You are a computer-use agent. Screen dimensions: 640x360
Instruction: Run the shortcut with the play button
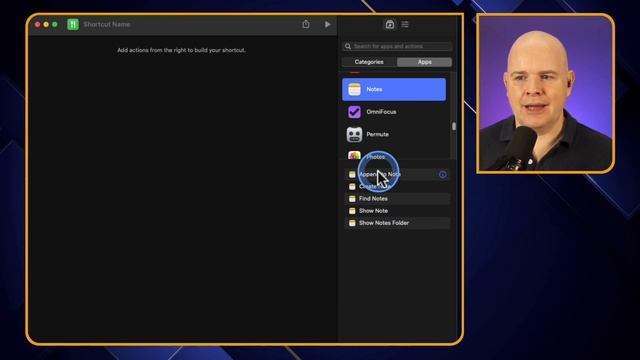click(327, 24)
